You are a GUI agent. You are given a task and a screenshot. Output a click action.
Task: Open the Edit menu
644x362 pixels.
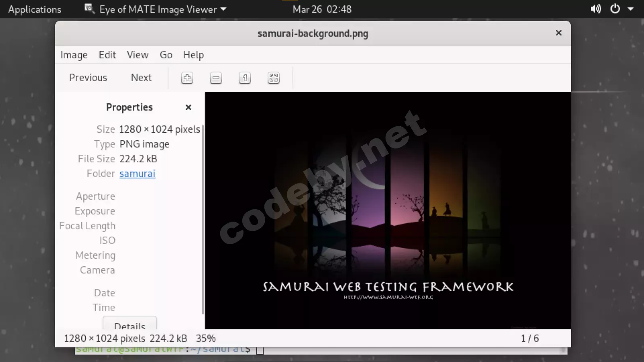(107, 55)
